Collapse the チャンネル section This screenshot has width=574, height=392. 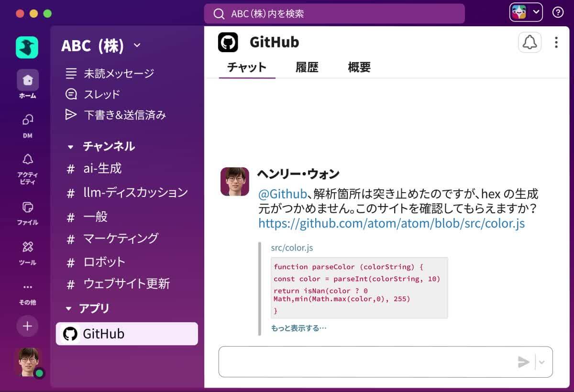pos(70,146)
